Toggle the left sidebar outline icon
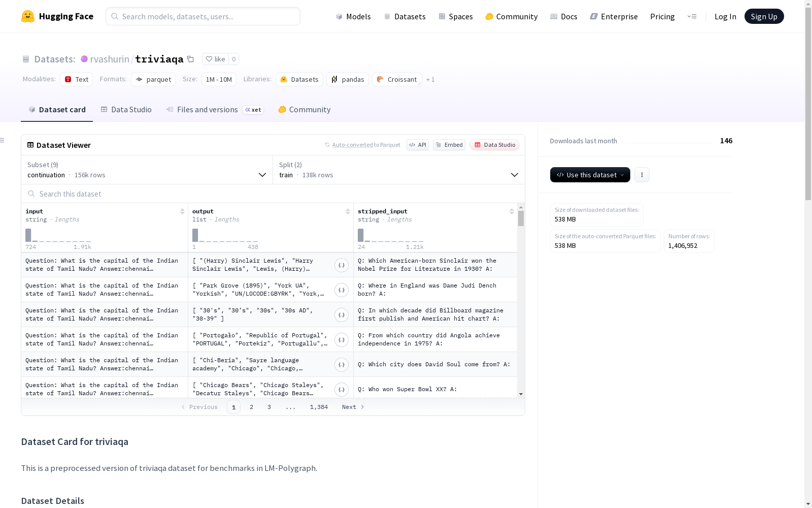The height and width of the screenshot is (508, 812). [3, 140]
